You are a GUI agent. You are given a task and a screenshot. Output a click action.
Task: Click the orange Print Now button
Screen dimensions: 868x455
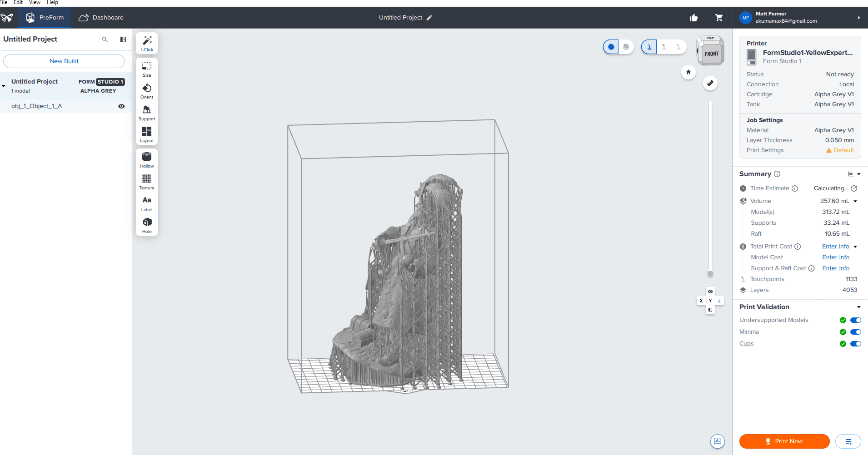tap(784, 441)
